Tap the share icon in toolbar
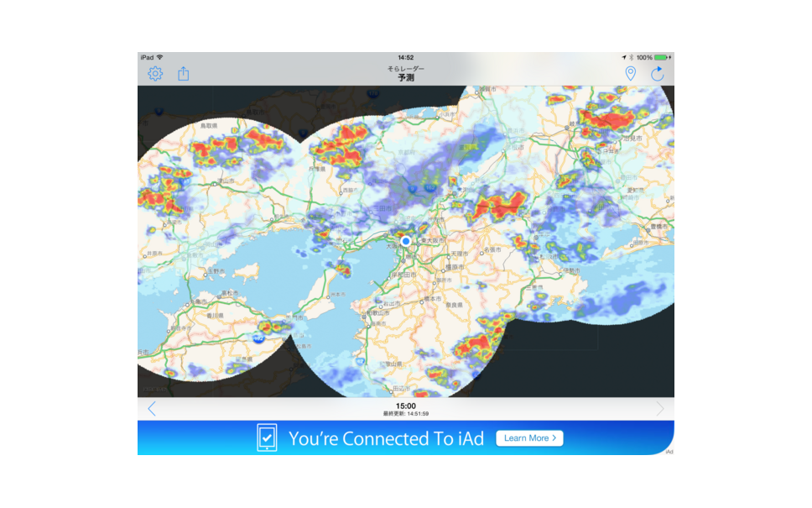This screenshot has height=508, width=812. pos(184,74)
